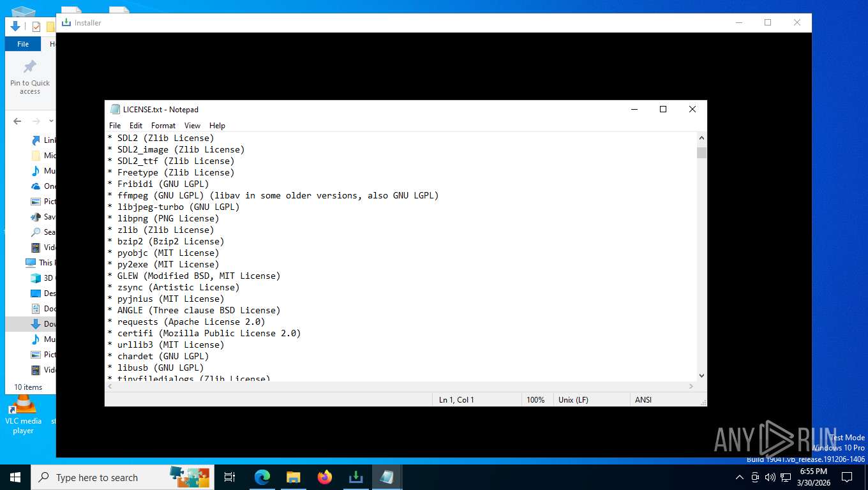868x490 pixels.
Task: Click the 100% zoom status entry
Action: [535, 400]
